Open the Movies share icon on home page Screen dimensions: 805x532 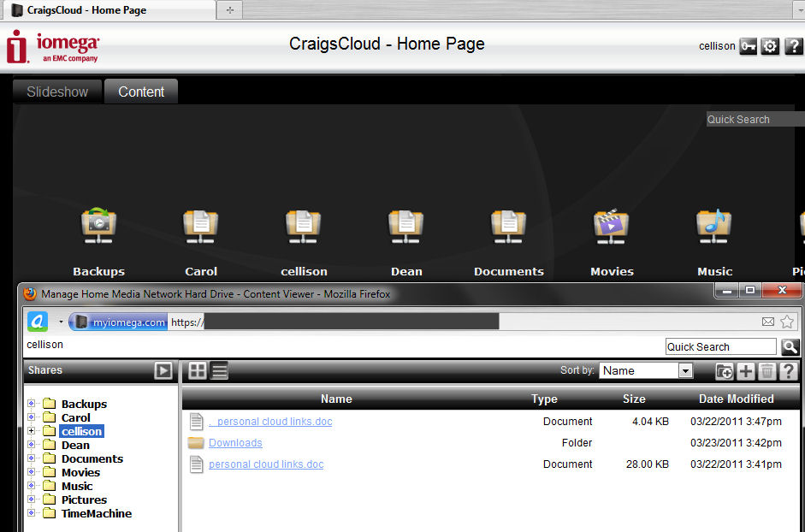coord(611,226)
